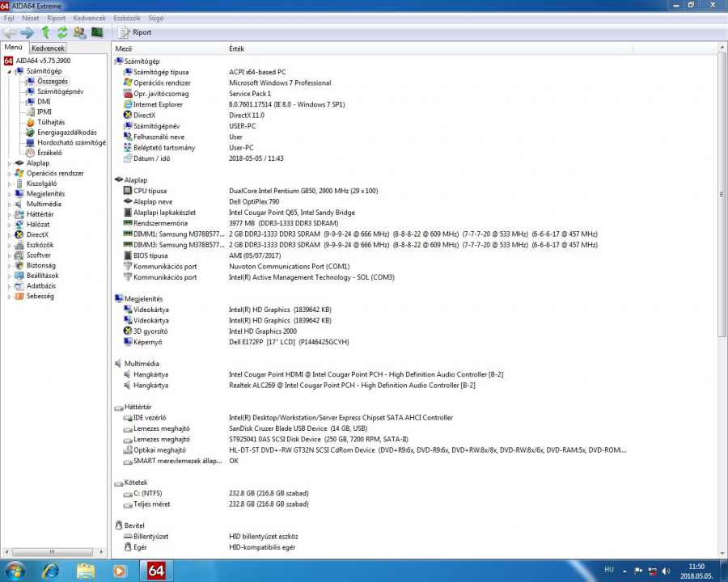Expand the Alaplap tree node
The image size is (728, 582).
pyautogui.click(x=9, y=163)
